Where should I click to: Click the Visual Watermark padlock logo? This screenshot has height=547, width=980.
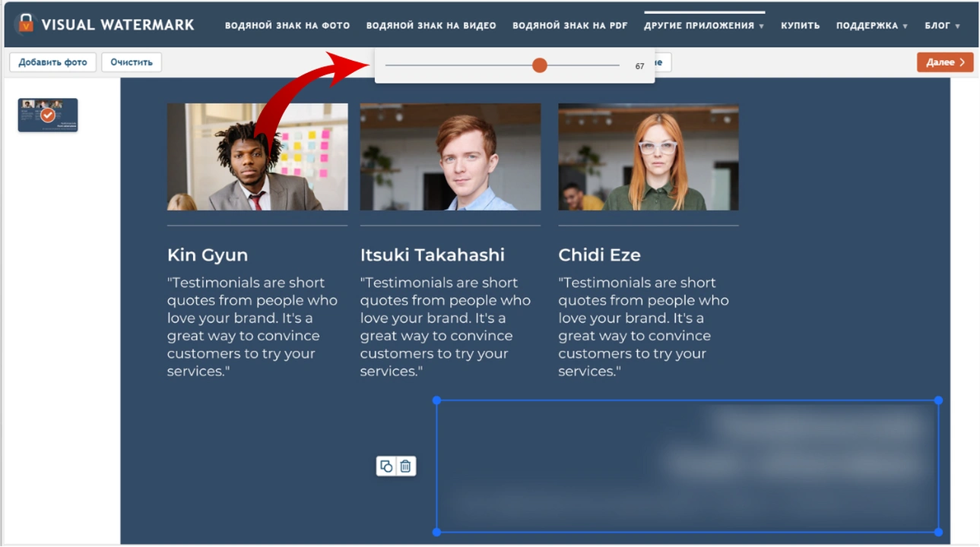(26, 24)
